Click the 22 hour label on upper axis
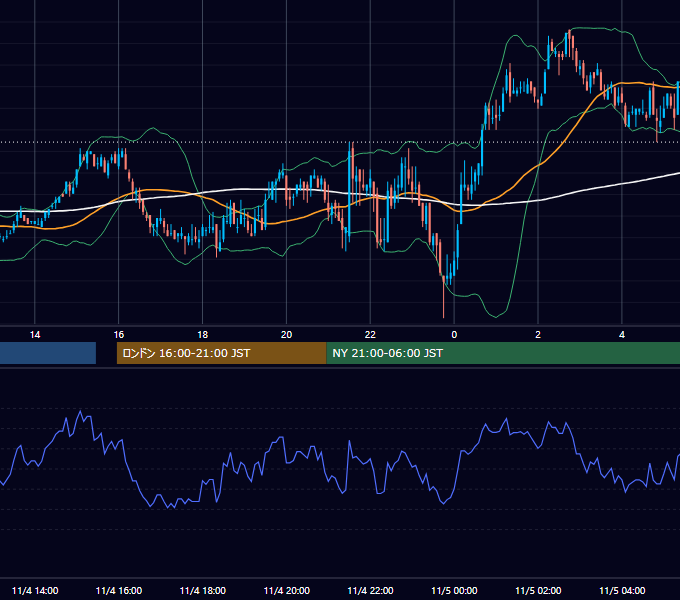Image resolution: width=680 pixels, height=600 pixels. tap(370, 335)
